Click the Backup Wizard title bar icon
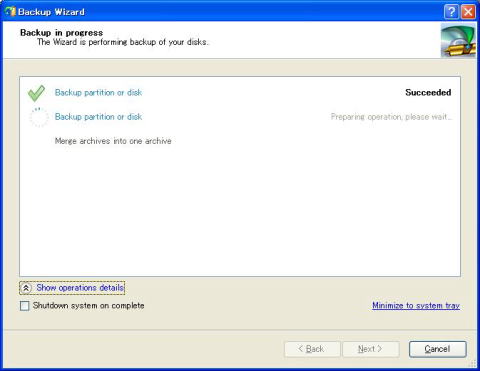480x371 pixels. point(10,12)
